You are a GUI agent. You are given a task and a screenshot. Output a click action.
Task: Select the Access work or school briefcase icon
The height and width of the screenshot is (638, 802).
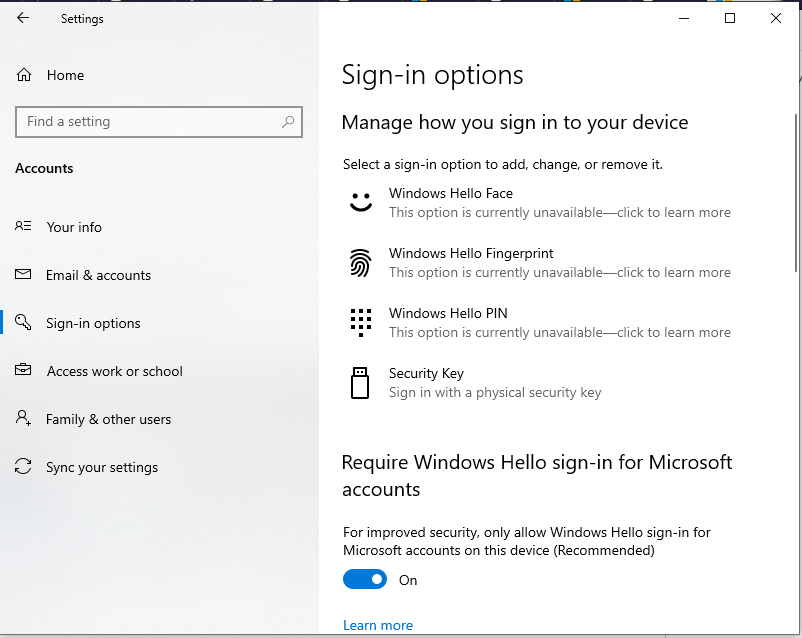click(x=23, y=371)
